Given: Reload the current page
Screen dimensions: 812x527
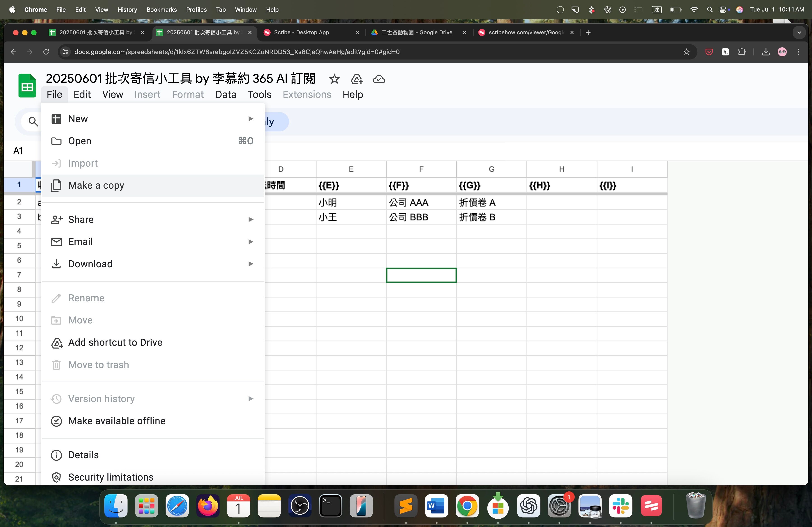Looking at the screenshot, I should click(x=46, y=52).
